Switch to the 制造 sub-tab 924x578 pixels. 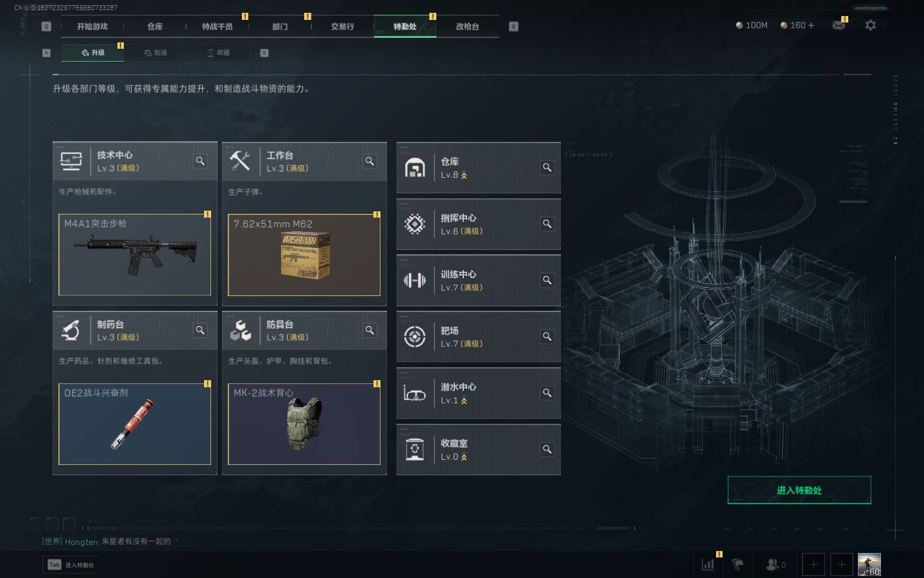(156, 53)
